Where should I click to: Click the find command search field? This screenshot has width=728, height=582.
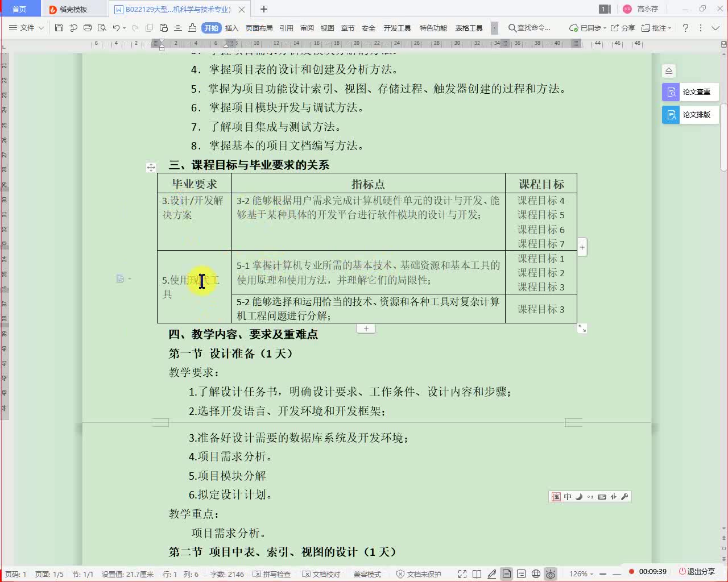click(x=530, y=28)
